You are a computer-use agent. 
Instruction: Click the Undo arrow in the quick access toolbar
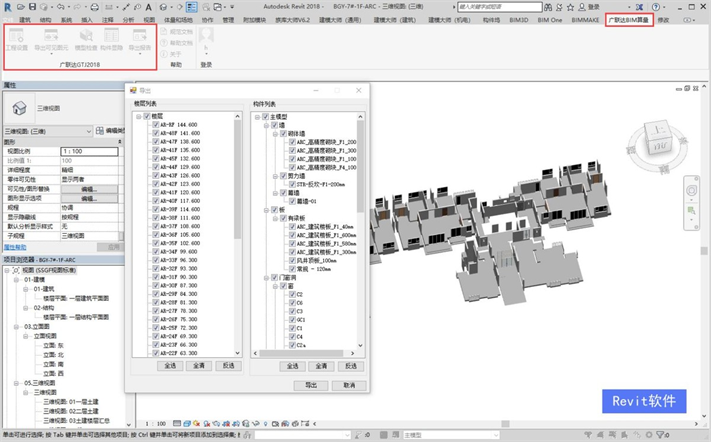coord(60,7)
